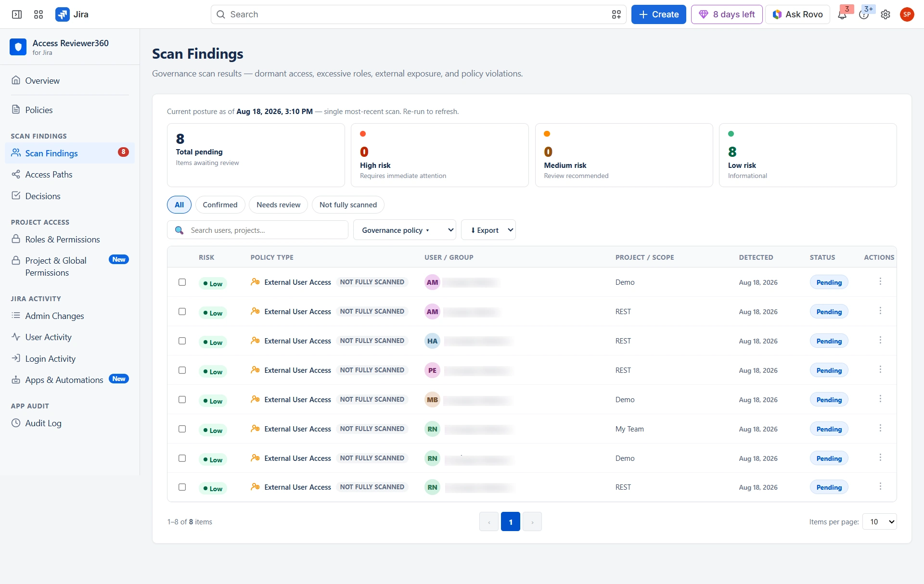Filter by the Confirmed tab
Screen dimensions: 924x584
coord(220,205)
